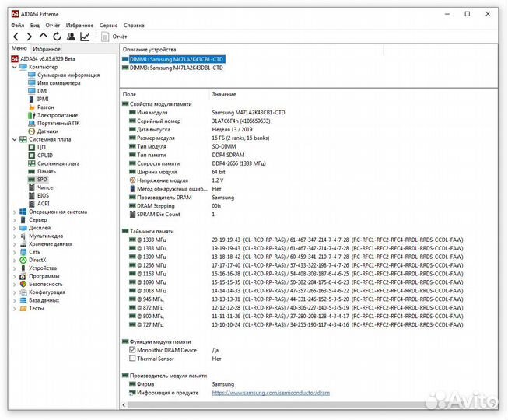Select the AIDA64 v6.85.6329 Beta root
508x420 pixels.
(x=47, y=59)
